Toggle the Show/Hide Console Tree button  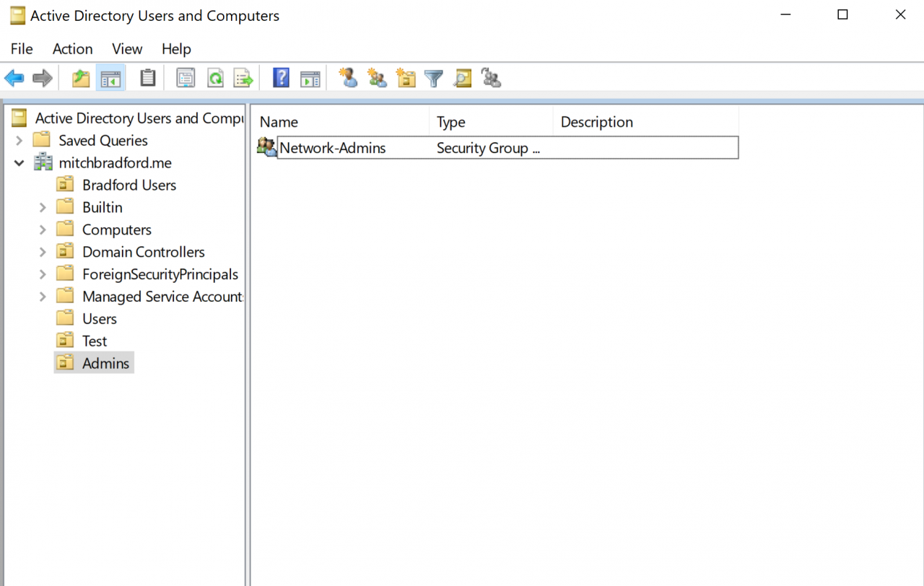pos(110,77)
